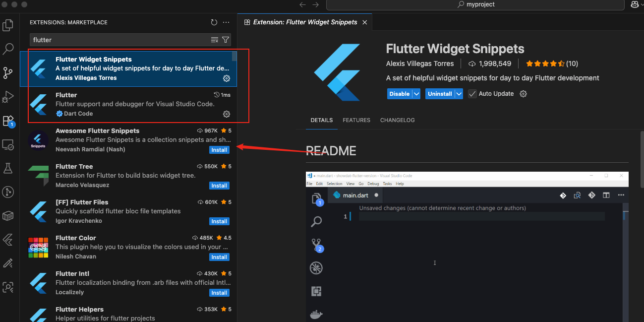Switch to the DETAILS tab
The height and width of the screenshot is (322, 644).
pos(322,120)
